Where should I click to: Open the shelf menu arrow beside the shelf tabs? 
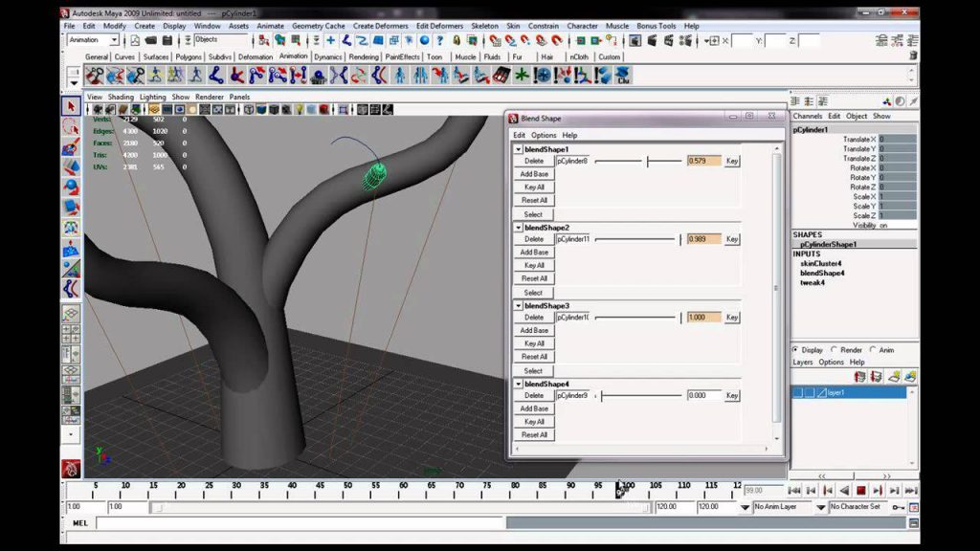74,83
